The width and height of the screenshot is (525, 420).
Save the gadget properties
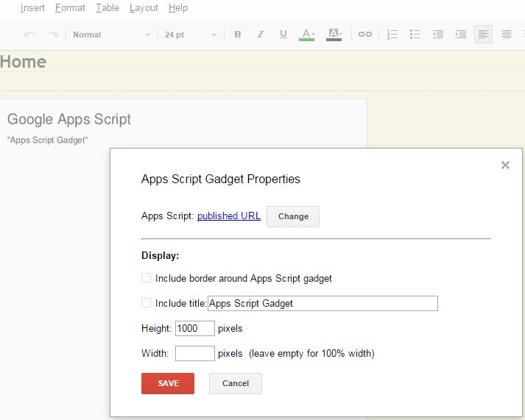click(168, 383)
